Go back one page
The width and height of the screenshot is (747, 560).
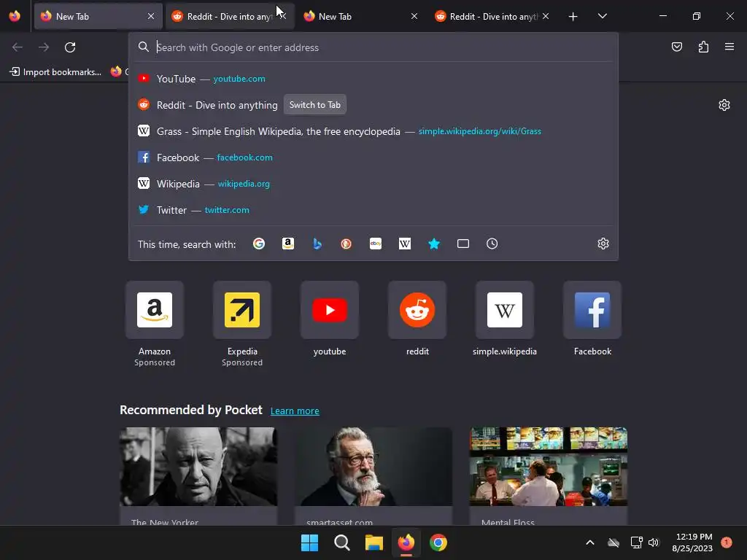click(18, 47)
